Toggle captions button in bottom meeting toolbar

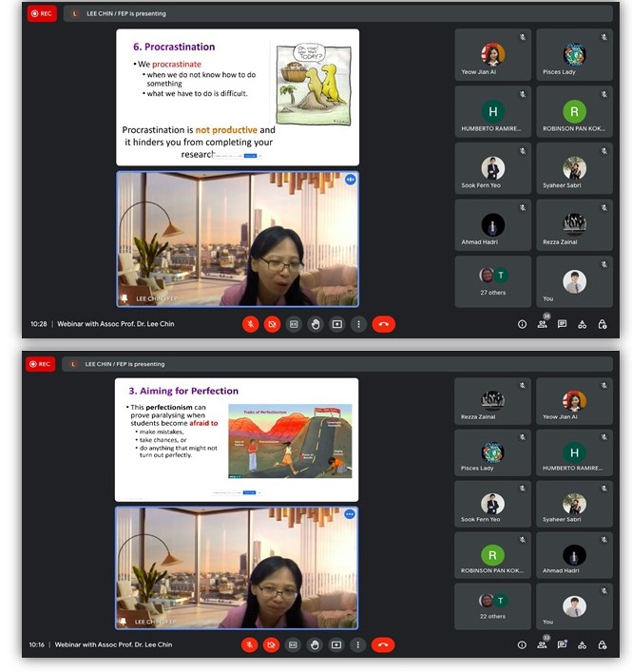point(294,644)
